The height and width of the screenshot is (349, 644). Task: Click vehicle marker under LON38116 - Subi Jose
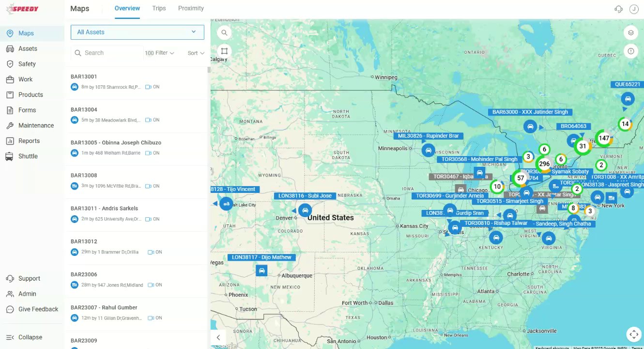(x=305, y=210)
